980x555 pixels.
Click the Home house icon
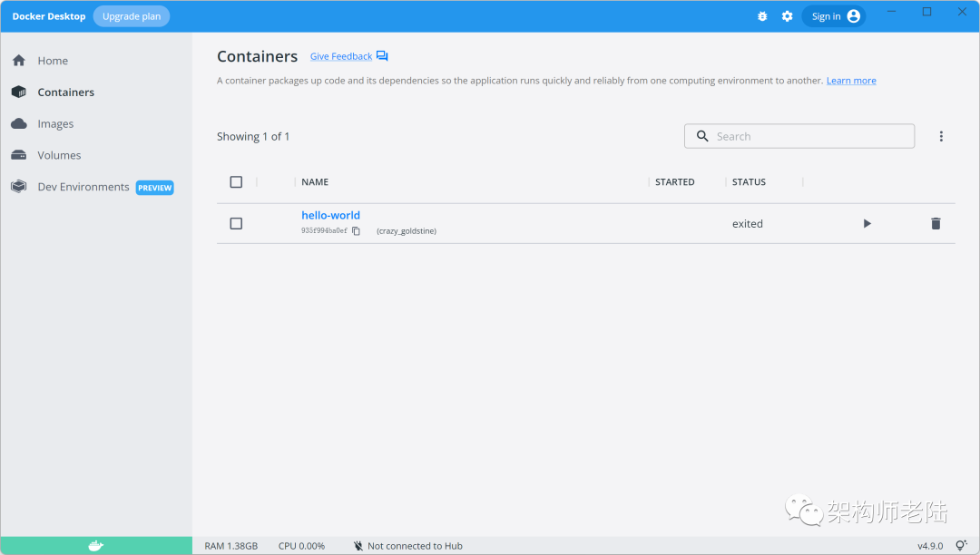pyautogui.click(x=19, y=61)
